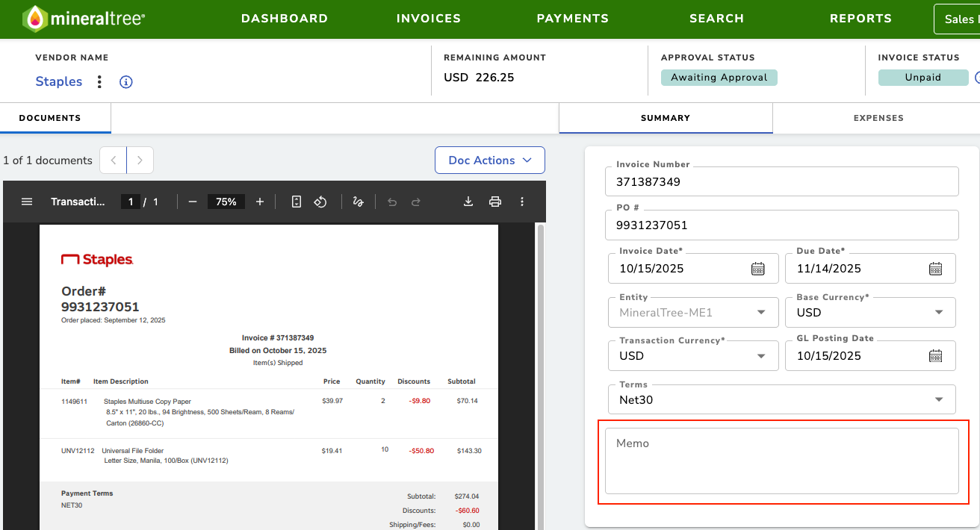The height and width of the screenshot is (530, 980).
Task: Switch to the Expenses tab
Action: (878, 118)
